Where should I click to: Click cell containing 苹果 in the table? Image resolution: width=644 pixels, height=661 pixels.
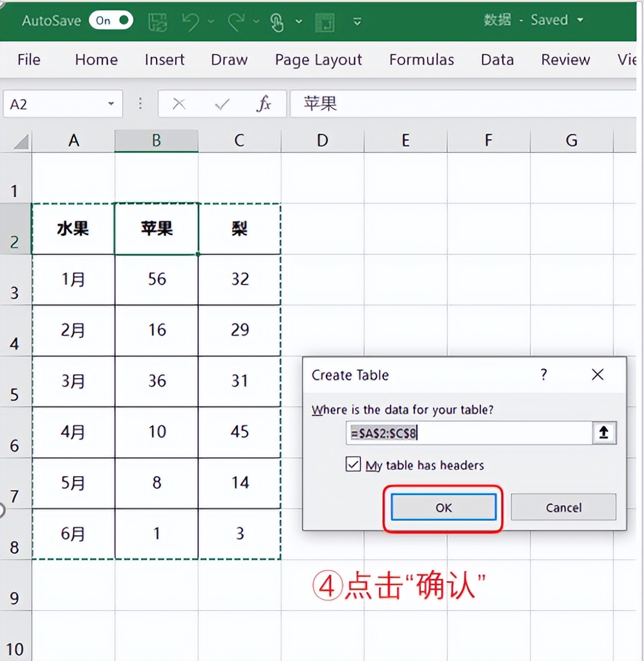pyautogui.click(x=157, y=229)
